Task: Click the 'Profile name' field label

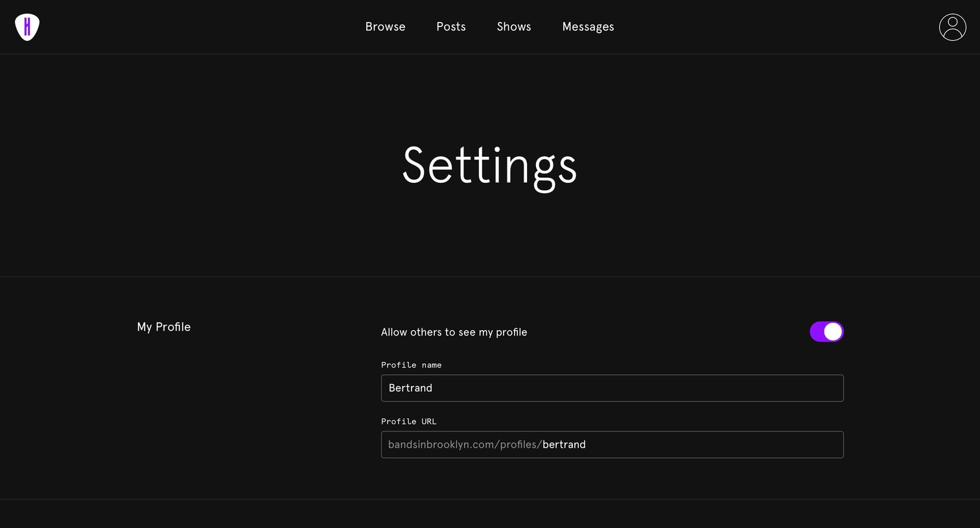Action: coord(411,365)
